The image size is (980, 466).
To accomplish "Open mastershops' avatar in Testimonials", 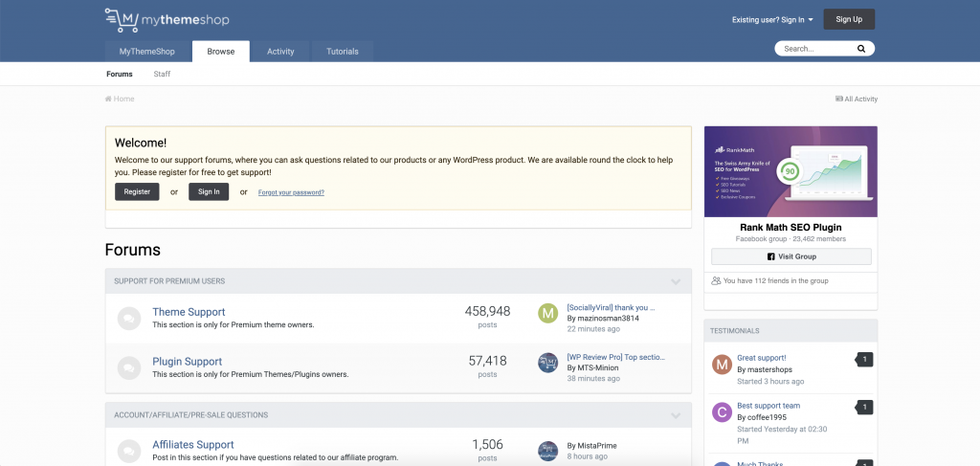I will pos(722,364).
